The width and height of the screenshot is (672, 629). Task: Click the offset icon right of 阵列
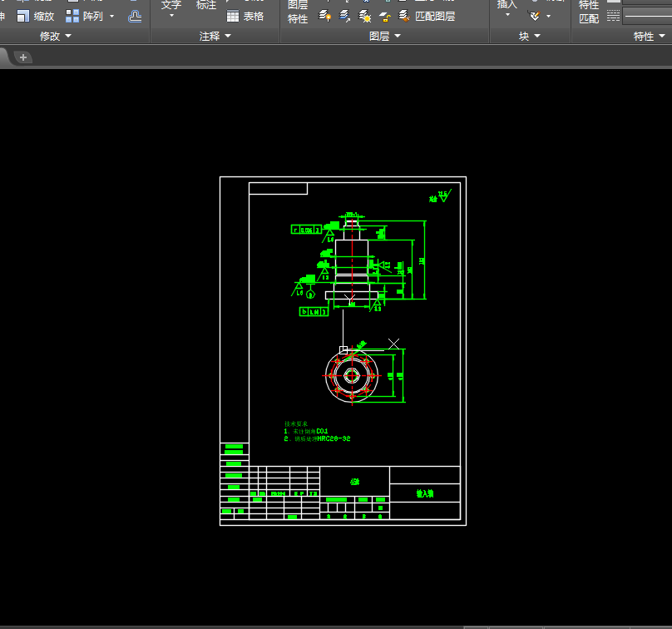pos(135,17)
